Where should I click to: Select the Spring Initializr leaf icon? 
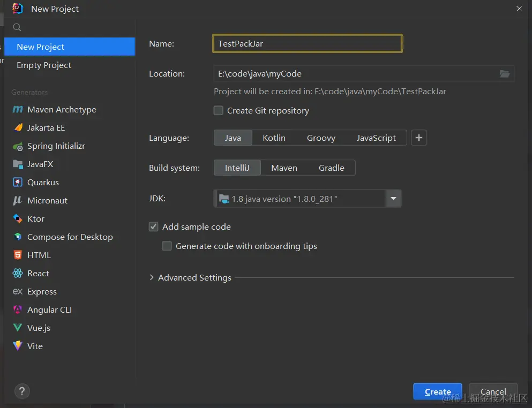point(18,146)
